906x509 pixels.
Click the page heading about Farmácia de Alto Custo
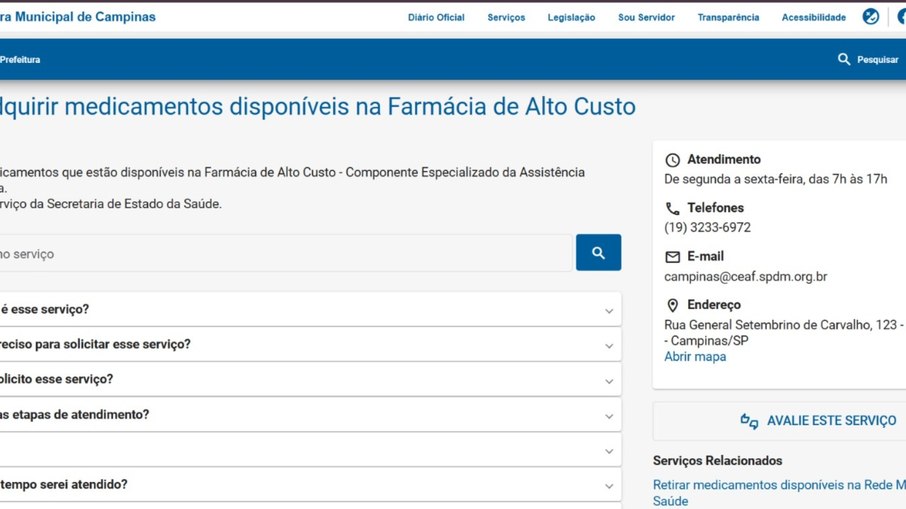pos(318,107)
